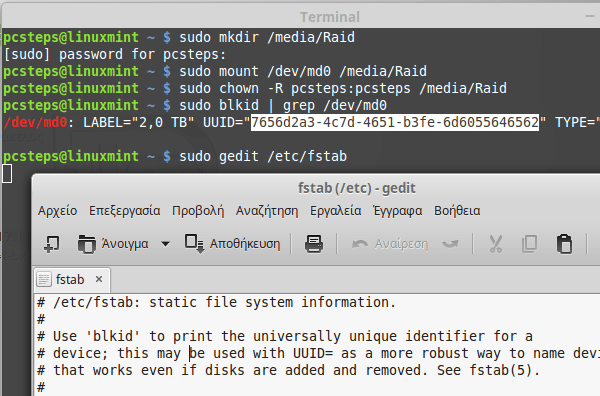Viewport: 600px width, 396px height.
Task: Click the Terminal window title bar
Action: click(x=300, y=17)
